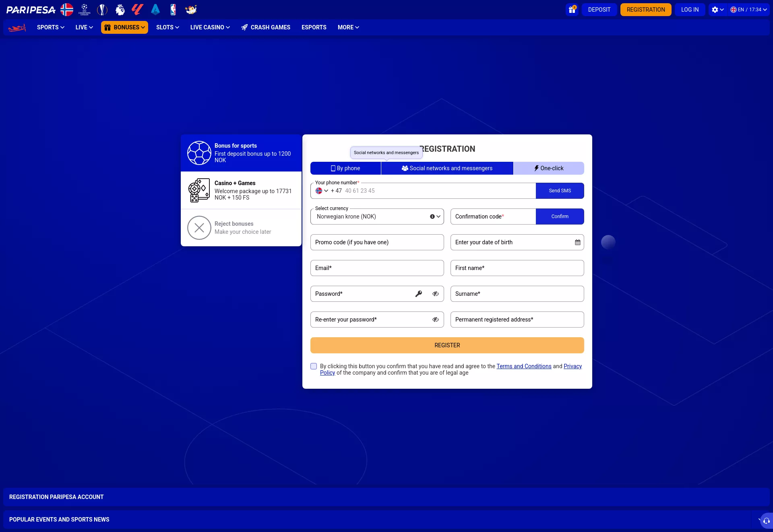Screen dimensions: 773x532
Task: Open the Europa League trophy icon
Action: click(102, 10)
